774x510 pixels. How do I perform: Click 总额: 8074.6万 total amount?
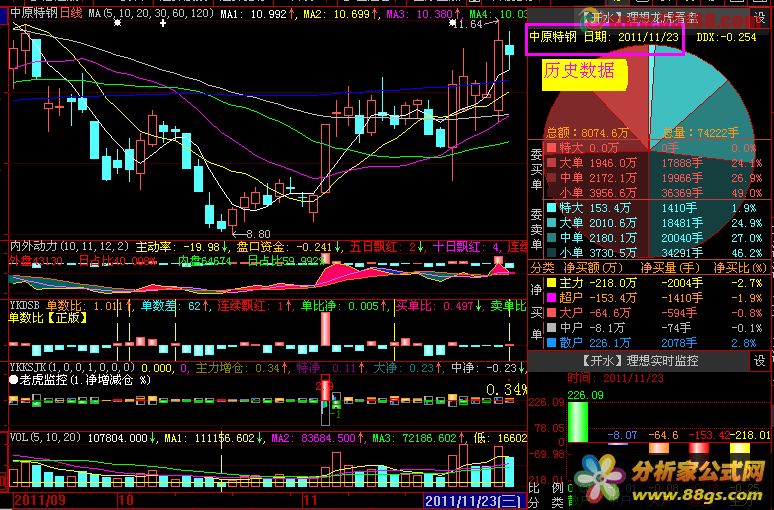(587, 133)
